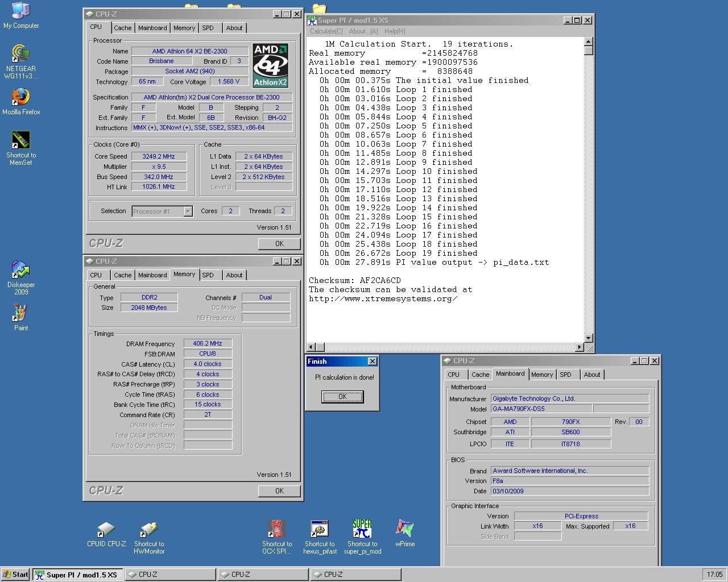Open the Shortcut to OCX SPI icon

(277, 537)
